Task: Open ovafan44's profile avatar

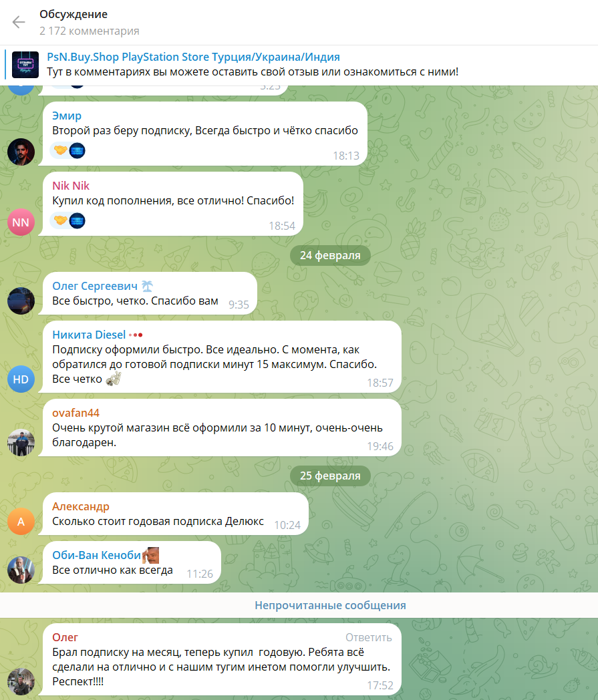Action: (x=21, y=442)
